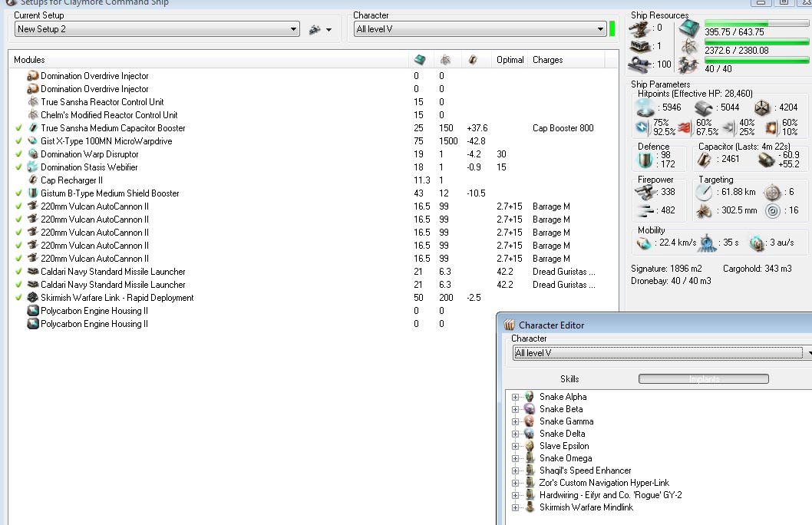Click the shield hitpoints icon in Ship Parameters

(x=645, y=107)
